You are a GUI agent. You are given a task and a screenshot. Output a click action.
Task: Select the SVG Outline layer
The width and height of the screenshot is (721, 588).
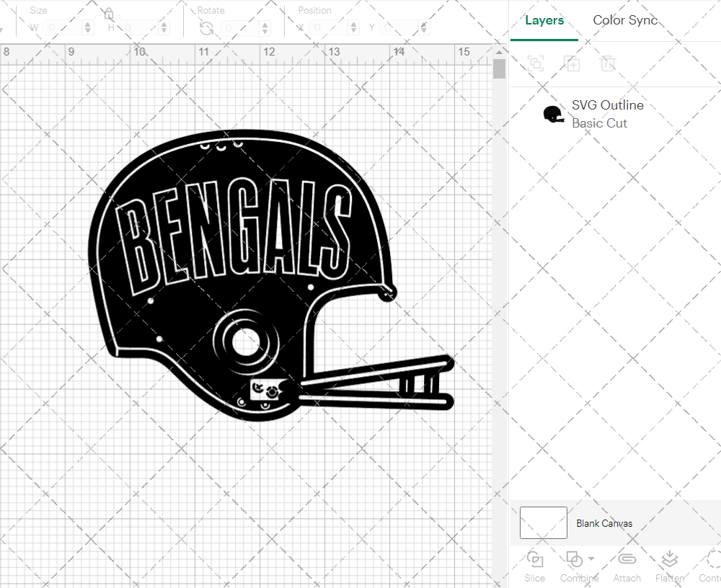pyautogui.click(x=615, y=114)
